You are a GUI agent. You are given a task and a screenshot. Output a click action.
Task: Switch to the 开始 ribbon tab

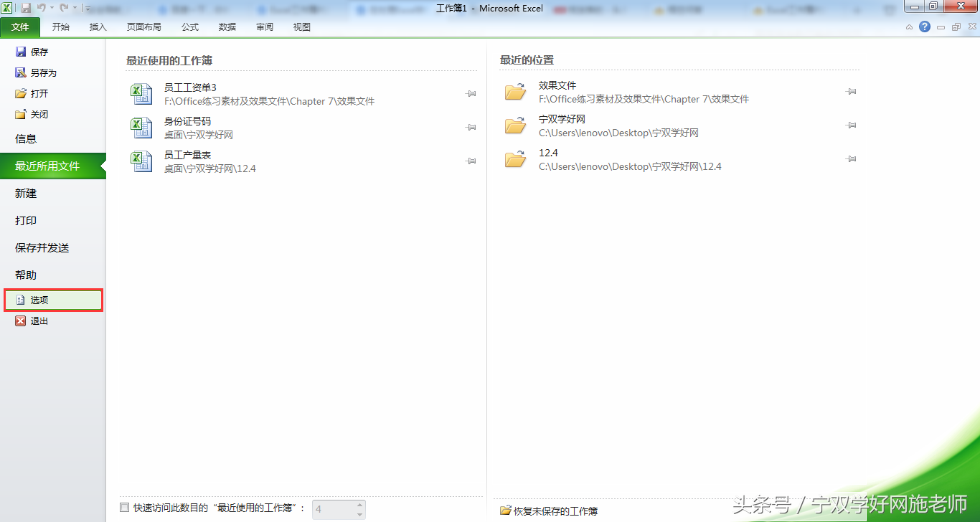tap(61, 27)
